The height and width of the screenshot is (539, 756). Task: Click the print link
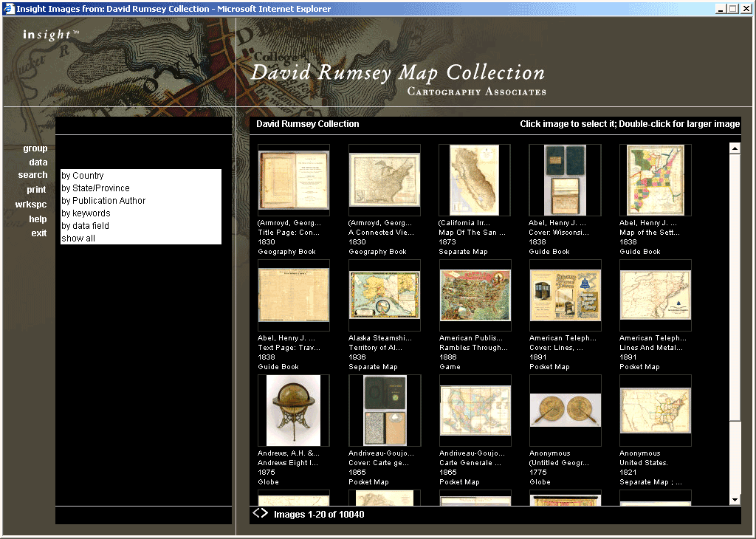(x=36, y=190)
